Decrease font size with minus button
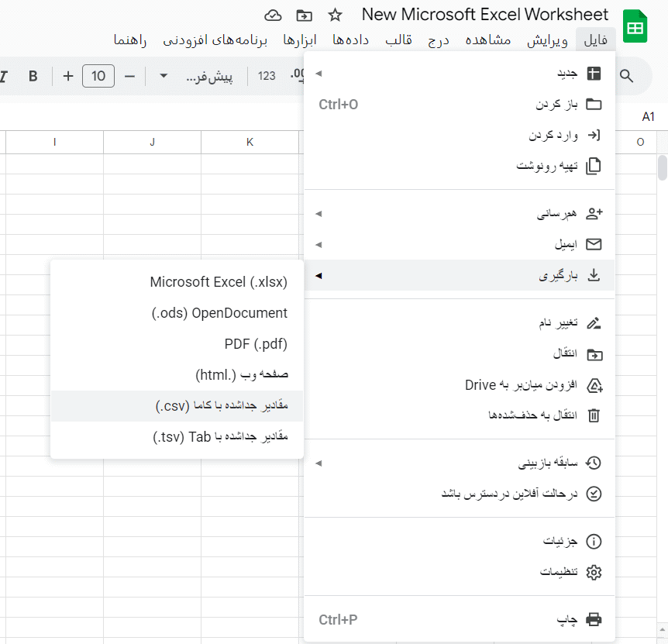Viewport: 668px width, 644px height. point(129,76)
